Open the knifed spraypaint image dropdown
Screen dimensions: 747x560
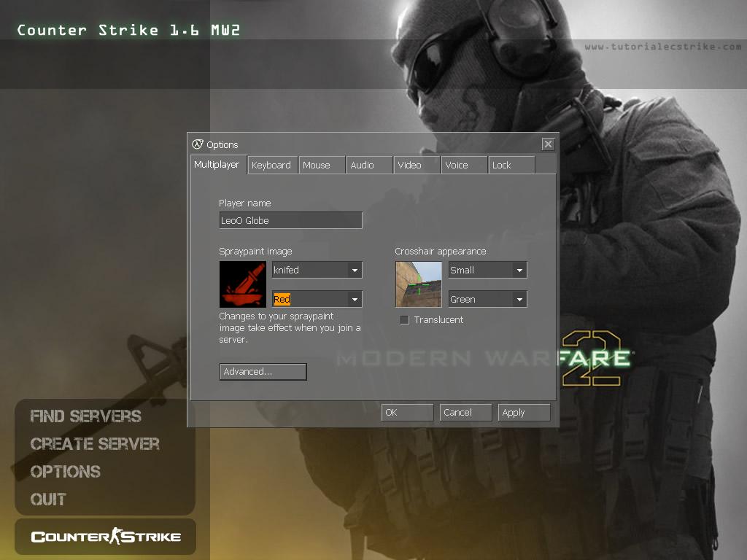tap(317, 270)
